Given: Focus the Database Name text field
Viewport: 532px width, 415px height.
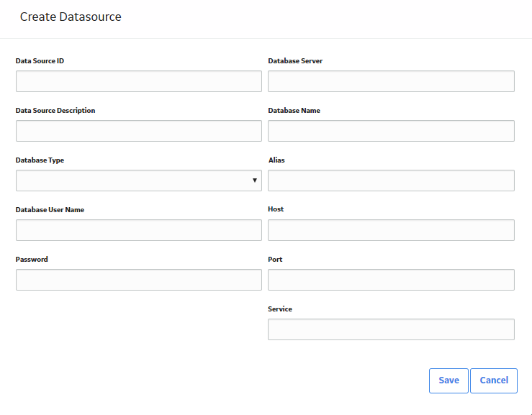Looking at the screenshot, I should 391,131.
